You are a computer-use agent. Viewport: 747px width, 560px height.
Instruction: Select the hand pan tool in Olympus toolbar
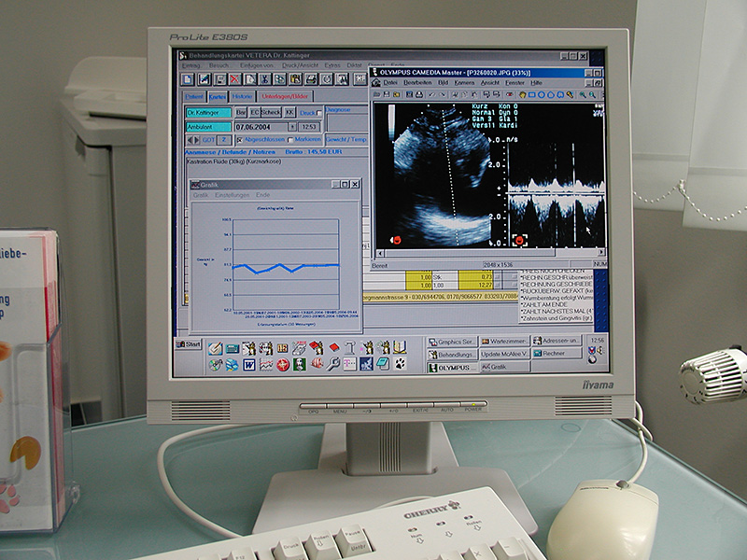522,95
